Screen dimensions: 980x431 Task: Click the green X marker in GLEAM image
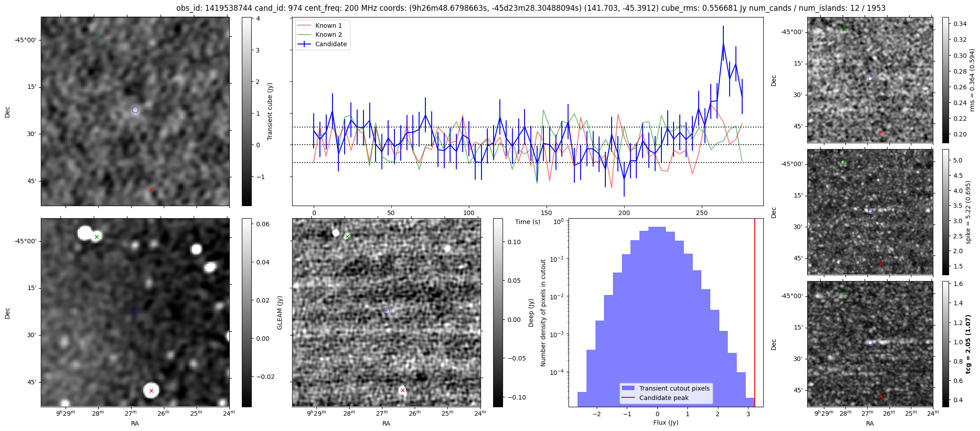[96, 237]
